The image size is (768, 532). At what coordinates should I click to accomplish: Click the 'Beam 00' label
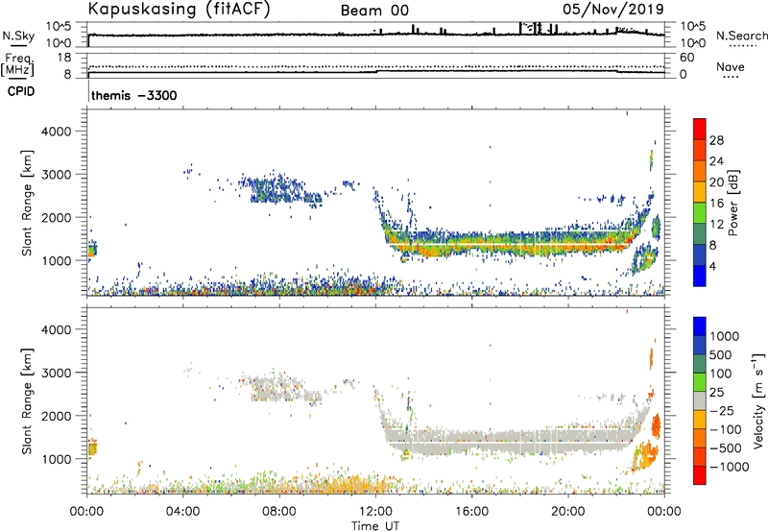(x=374, y=11)
